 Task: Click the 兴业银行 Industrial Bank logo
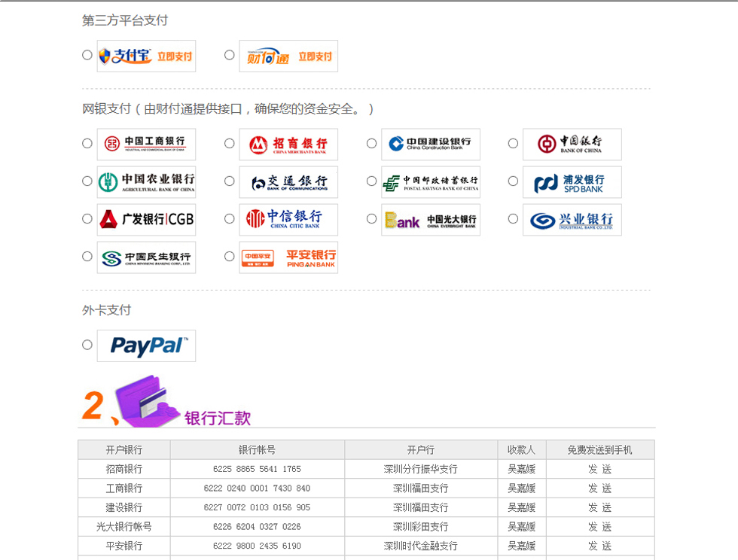coord(572,220)
